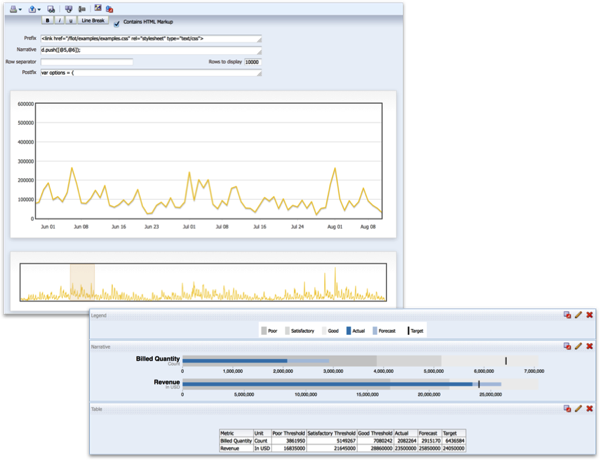Click the Satisfactory Threshold column header
This screenshot has height=460, width=600.
point(332,433)
